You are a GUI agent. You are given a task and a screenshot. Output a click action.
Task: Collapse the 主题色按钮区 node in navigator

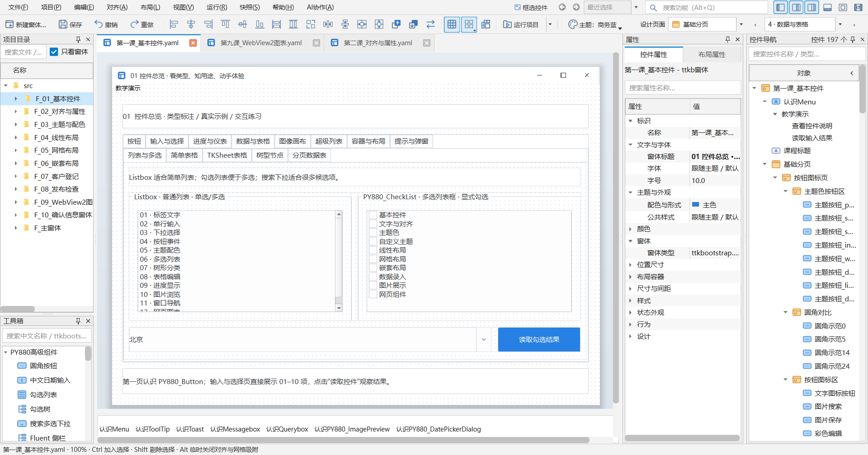pyautogui.click(x=785, y=191)
